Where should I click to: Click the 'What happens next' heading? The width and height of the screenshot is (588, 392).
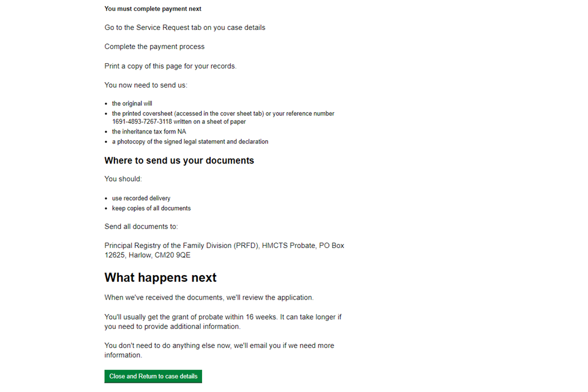(x=160, y=277)
